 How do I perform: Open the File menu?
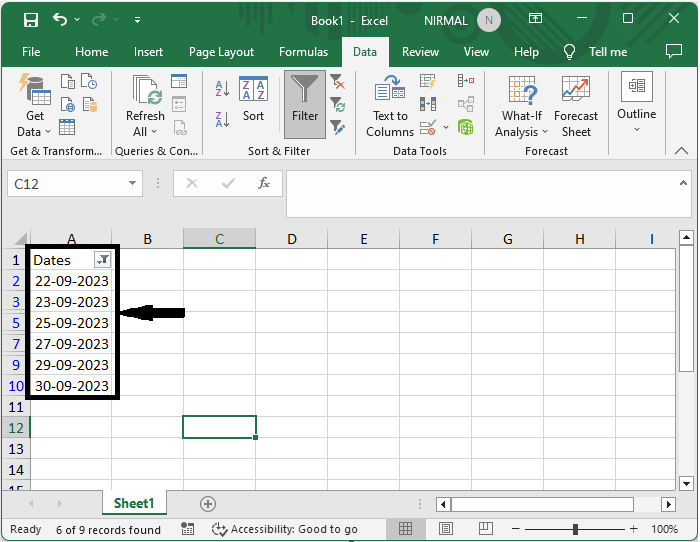[31, 52]
